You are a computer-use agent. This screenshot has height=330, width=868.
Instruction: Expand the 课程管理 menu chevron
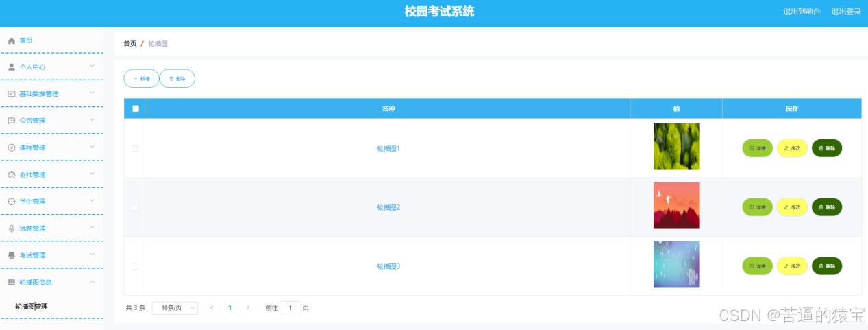[x=92, y=147]
